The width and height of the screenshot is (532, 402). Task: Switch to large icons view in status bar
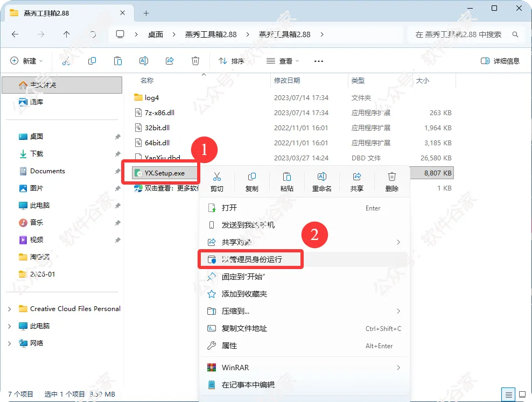[x=522, y=395]
